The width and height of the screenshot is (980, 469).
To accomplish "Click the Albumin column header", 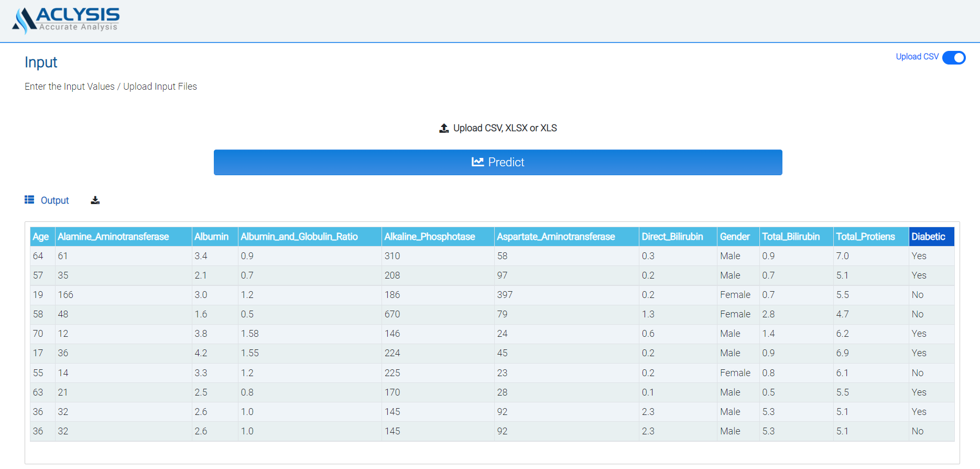I will coord(211,237).
